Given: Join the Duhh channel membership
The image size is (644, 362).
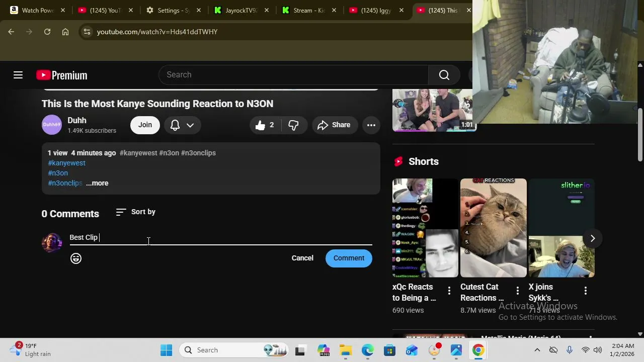Looking at the screenshot, I should click(145, 125).
